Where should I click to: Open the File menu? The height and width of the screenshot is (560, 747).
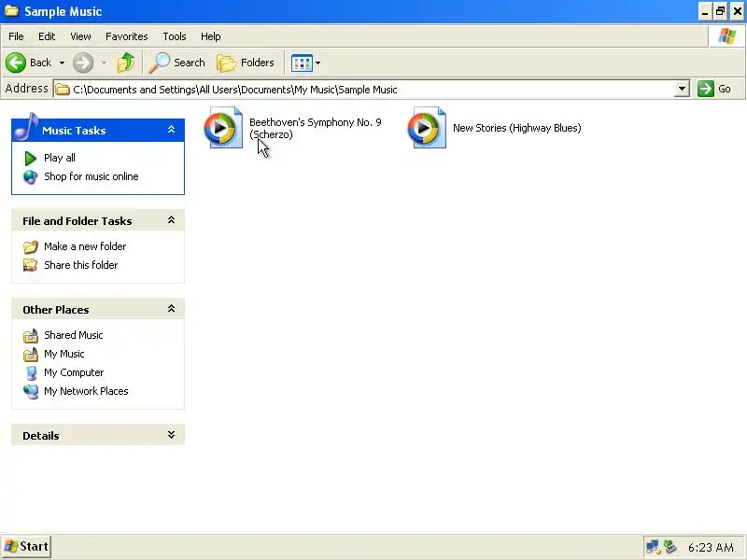[x=16, y=36]
